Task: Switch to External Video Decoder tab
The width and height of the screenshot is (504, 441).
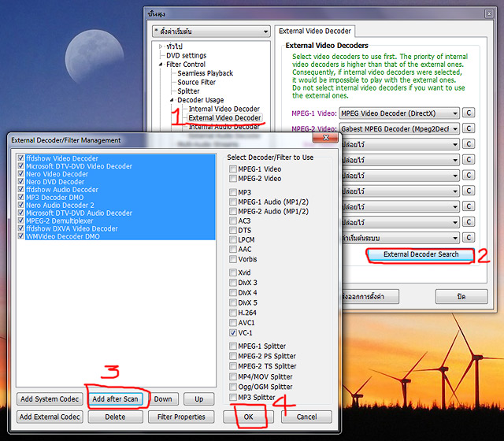Action: [315, 31]
